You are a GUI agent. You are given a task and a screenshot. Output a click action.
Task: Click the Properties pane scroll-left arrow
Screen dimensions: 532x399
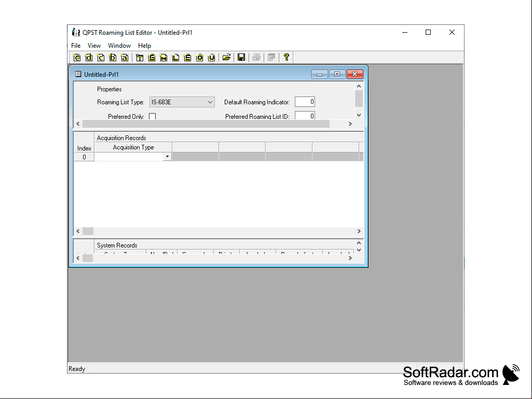(x=78, y=124)
